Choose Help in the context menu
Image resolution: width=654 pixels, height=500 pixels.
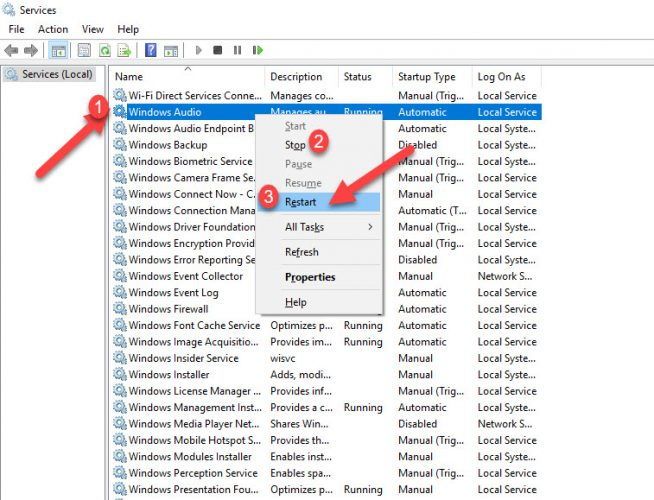pyautogui.click(x=296, y=302)
